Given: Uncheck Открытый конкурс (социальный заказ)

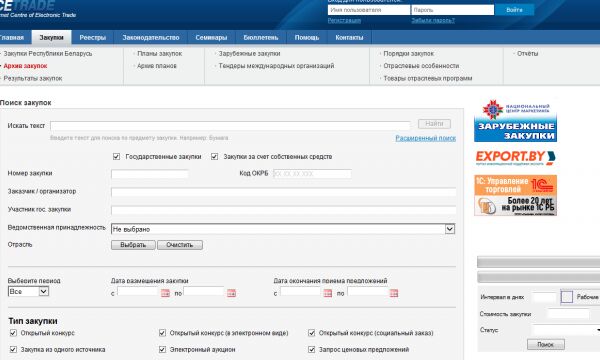Looking at the screenshot, I should coord(311,333).
